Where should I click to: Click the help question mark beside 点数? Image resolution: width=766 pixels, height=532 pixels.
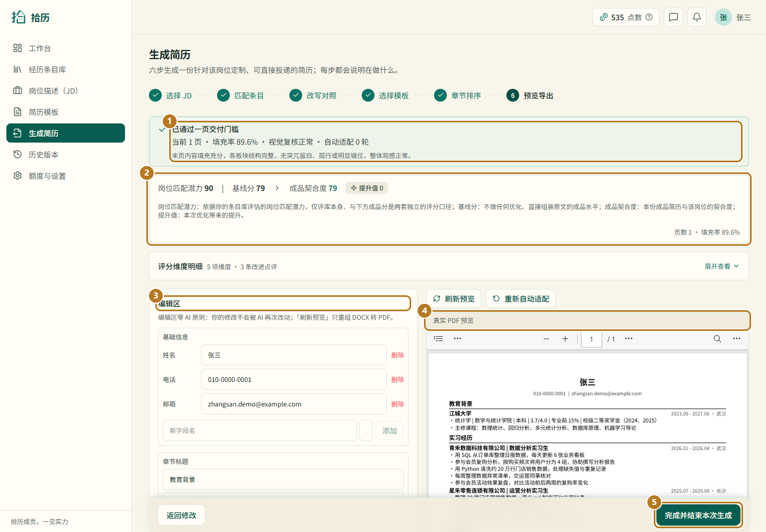tap(649, 17)
